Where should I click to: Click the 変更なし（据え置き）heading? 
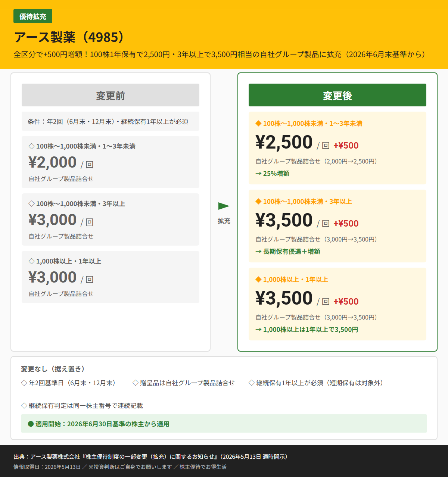pyautogui.click(x=53, y=369)
